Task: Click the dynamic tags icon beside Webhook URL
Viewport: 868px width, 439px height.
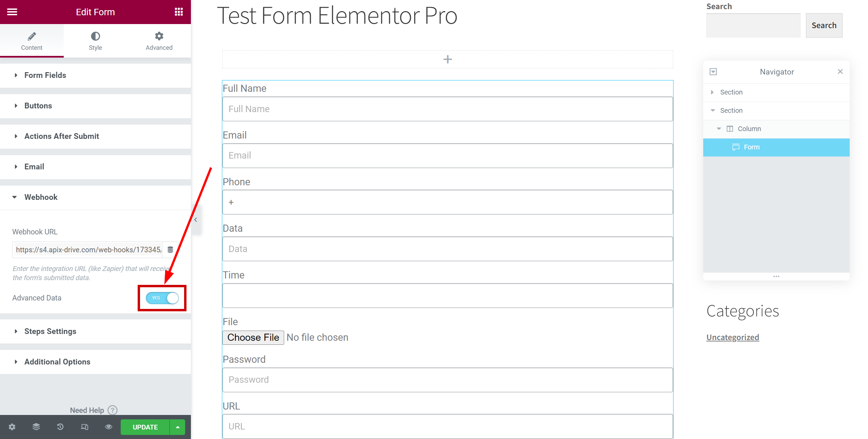Action: click(x=170, y=250)
